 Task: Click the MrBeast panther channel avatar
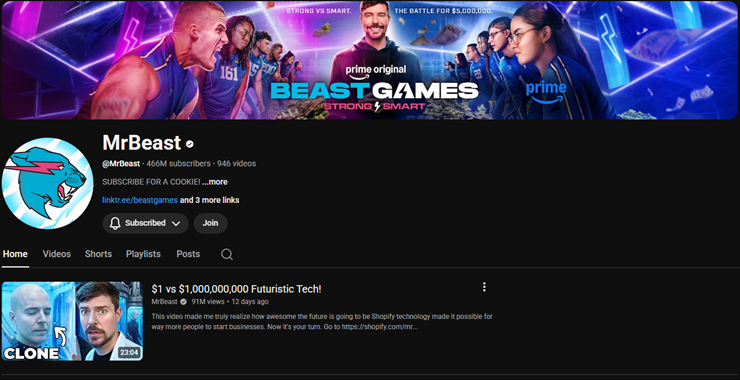coord(47,183)
